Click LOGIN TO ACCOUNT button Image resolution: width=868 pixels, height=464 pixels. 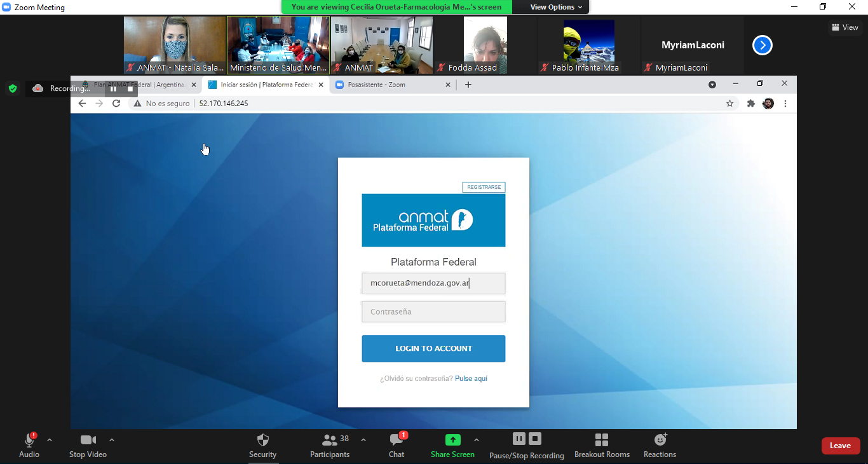[x=433, y=348]
